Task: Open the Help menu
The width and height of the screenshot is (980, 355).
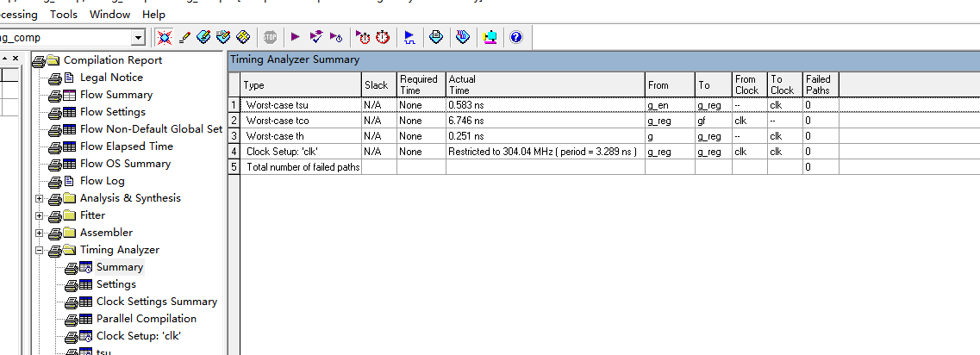Action: coord(153,14)
